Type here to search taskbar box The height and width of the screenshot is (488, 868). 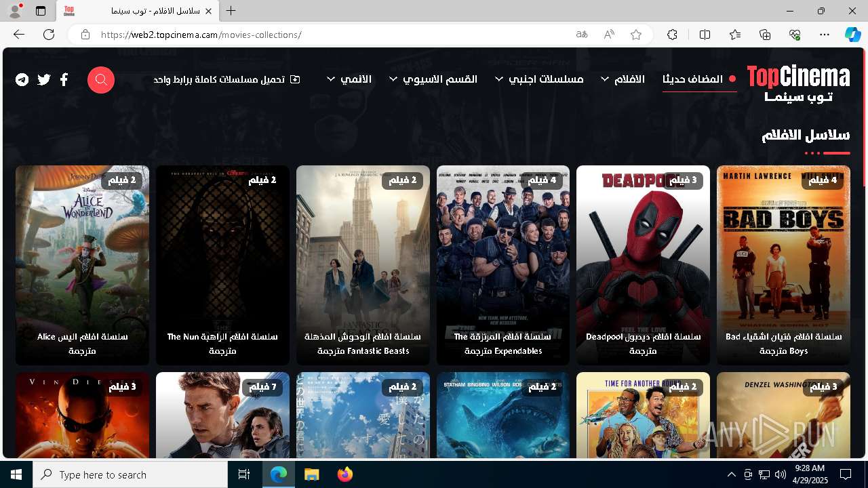point(130,474)
